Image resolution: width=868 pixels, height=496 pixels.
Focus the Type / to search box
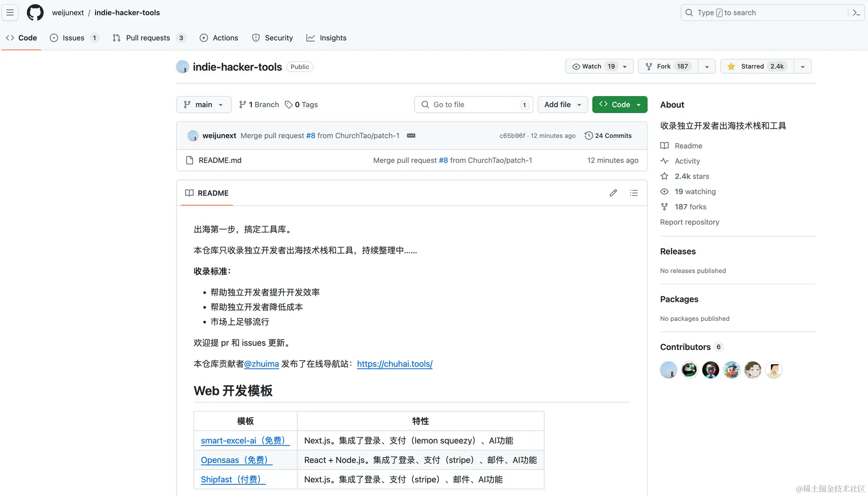(x=764, y=13)
